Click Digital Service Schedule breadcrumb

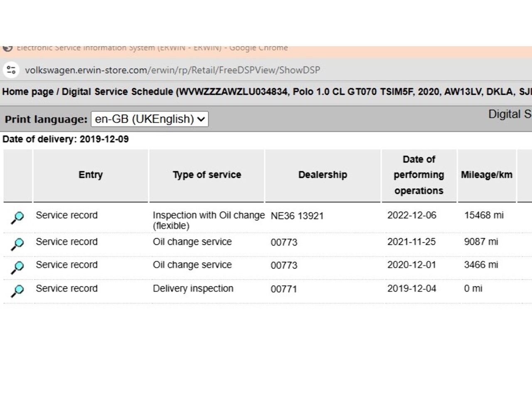tap(117, 91)
